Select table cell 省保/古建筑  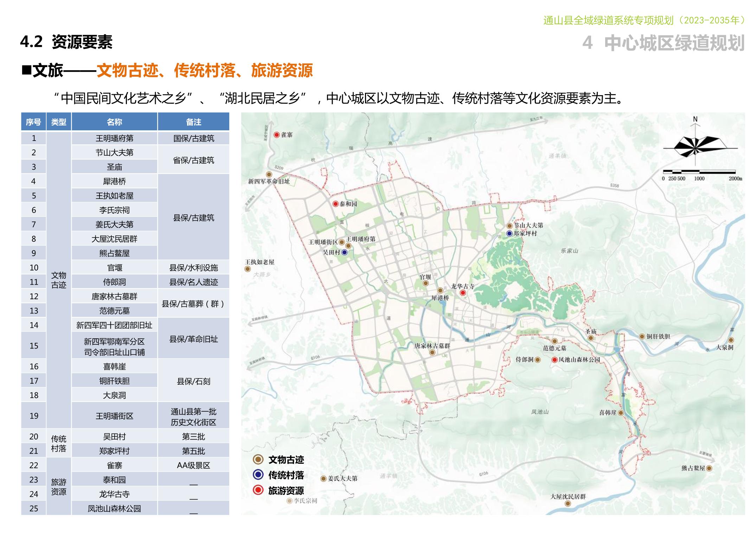tap(193, 160)
